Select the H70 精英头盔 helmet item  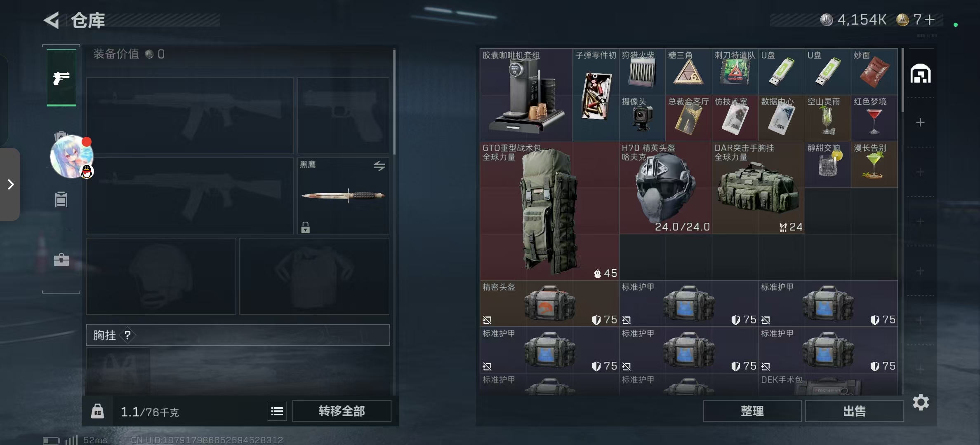click(x=665, y=187)
